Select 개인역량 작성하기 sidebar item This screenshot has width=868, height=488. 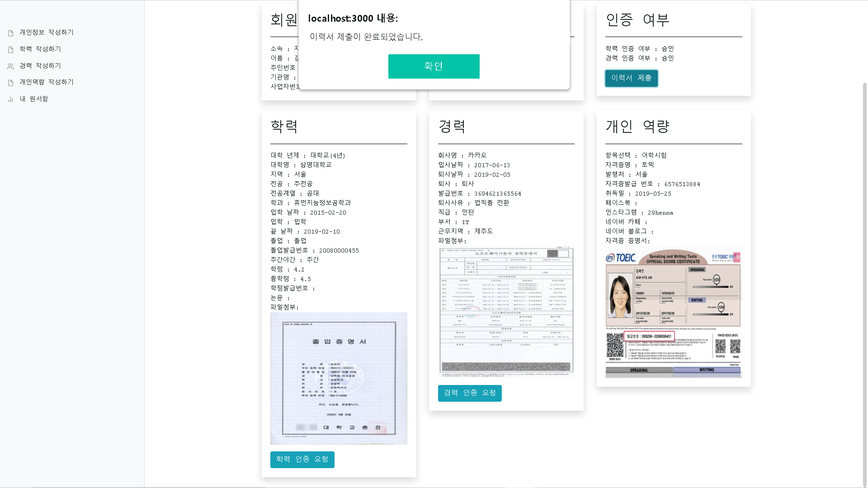coord(46,82)
